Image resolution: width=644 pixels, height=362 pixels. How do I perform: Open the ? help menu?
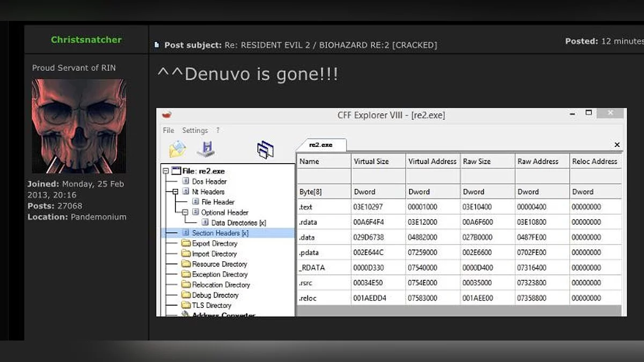[218, 130]
